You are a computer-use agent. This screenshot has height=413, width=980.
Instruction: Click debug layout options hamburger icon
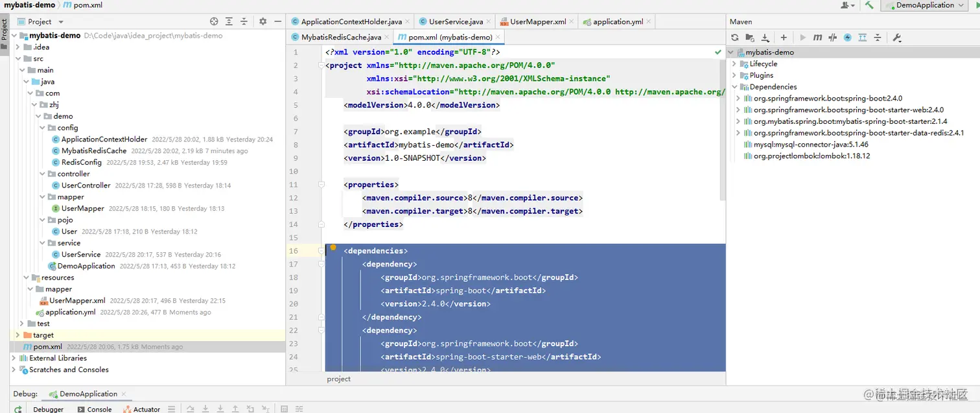[x=171, y=409]
